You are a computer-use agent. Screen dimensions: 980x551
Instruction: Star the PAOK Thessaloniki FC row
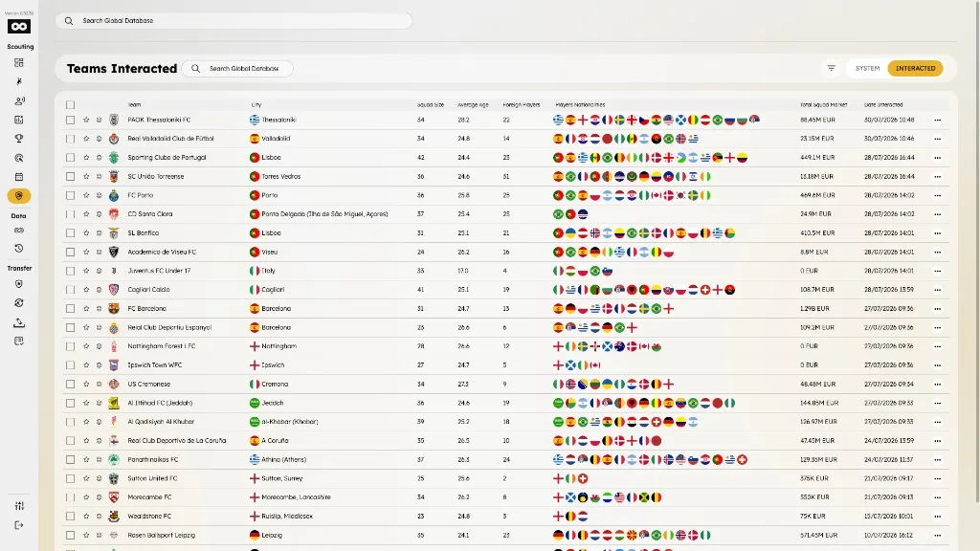[x=86, y=120]
